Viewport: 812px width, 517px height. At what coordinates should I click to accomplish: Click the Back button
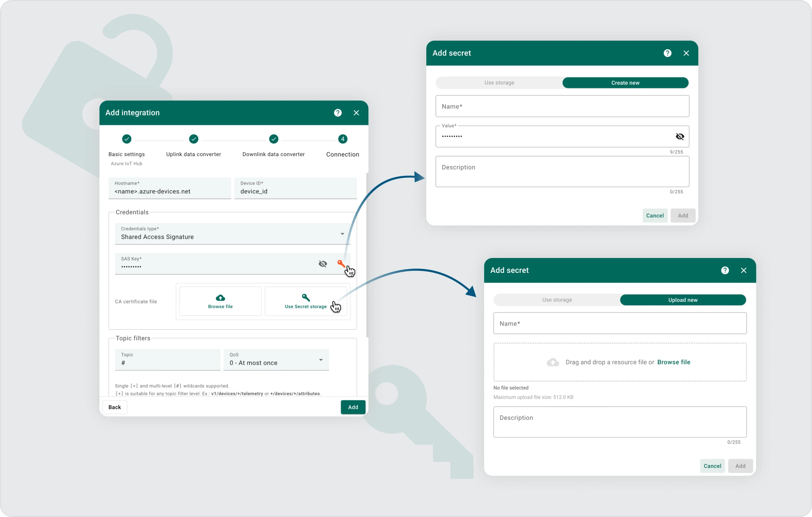point(115,407)
